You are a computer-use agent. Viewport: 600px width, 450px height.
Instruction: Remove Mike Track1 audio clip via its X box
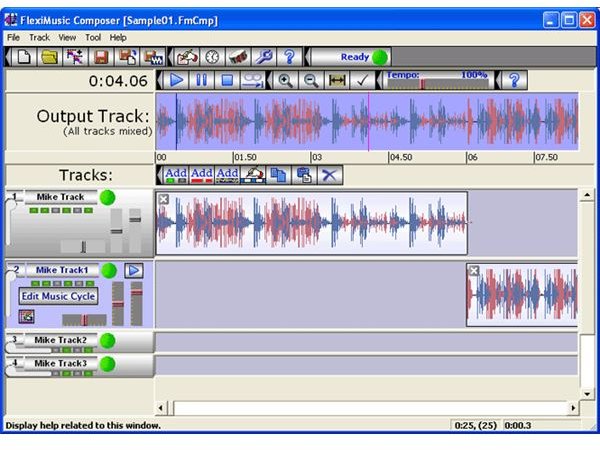(474, 271)
